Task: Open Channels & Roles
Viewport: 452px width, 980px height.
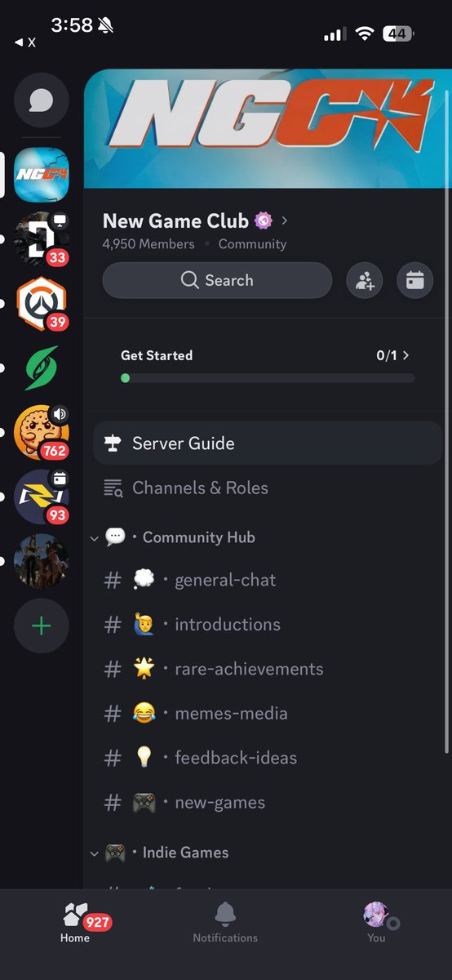Action: click(x=268, y=488)
